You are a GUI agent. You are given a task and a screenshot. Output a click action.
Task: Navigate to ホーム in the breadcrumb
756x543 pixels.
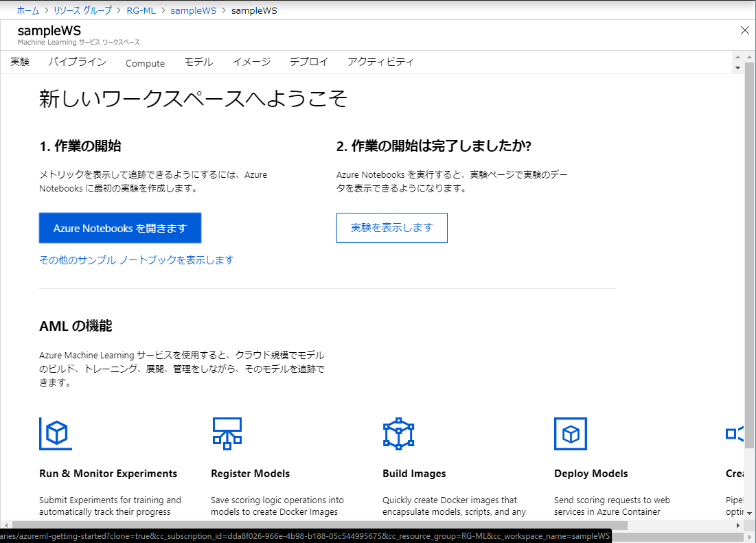tap(28, 10)
